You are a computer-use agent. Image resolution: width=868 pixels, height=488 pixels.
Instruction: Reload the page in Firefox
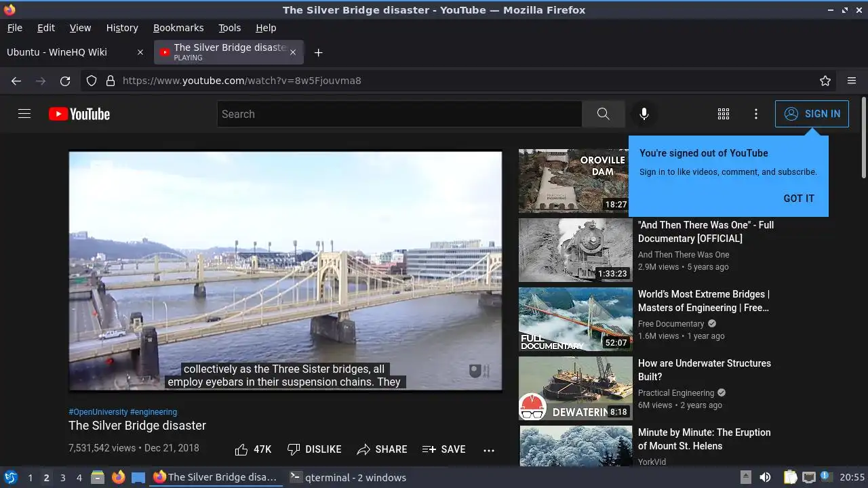pos(65,81)
